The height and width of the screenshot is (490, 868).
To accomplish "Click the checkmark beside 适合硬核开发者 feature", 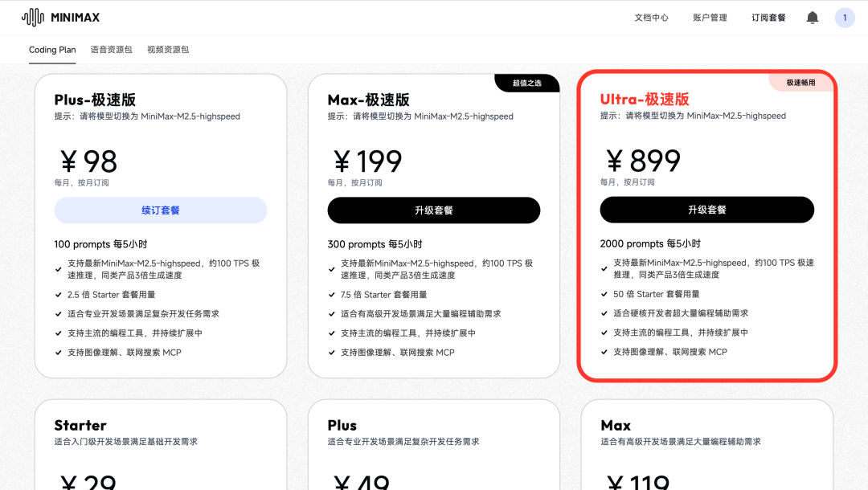I will 604,313.
